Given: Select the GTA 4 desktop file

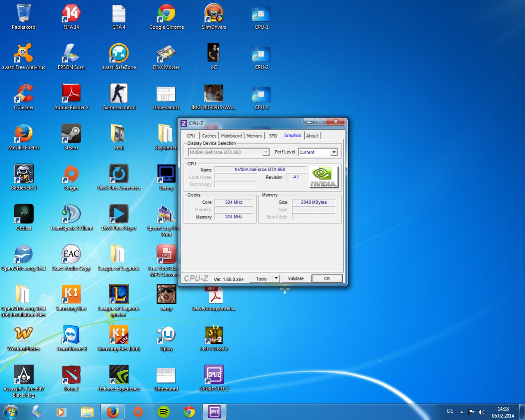Looking at the screenshot, I should pyautogui.click(x=119, y=17).
